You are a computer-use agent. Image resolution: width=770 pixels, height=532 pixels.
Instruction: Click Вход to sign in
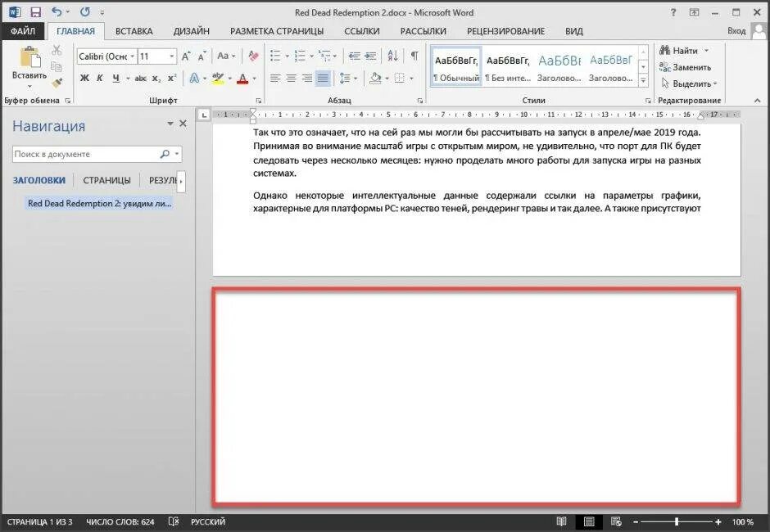736,31
